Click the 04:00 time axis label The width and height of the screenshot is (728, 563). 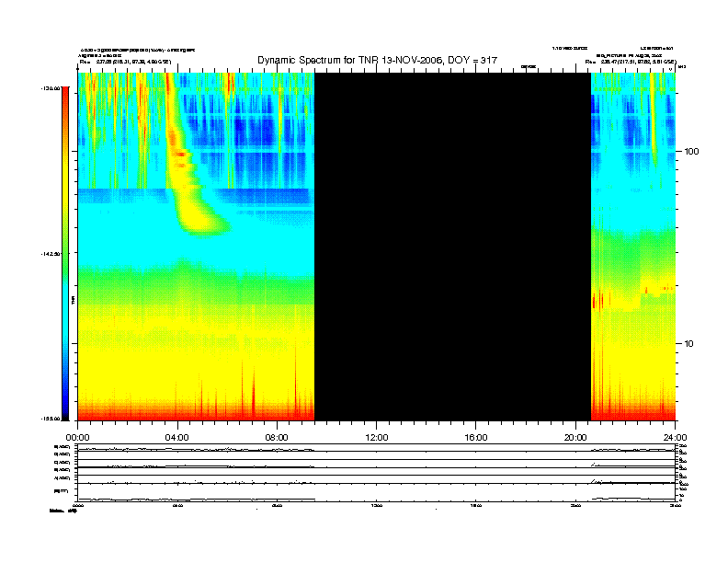tap(177, 438)
